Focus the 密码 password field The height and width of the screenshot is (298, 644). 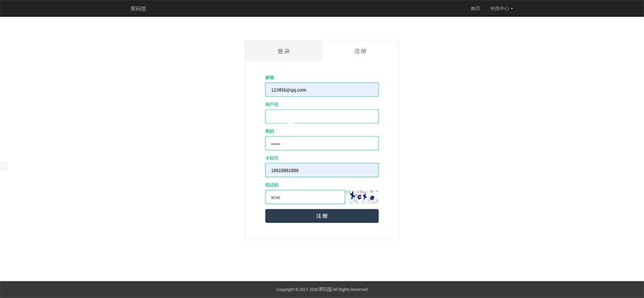point(322,143)
